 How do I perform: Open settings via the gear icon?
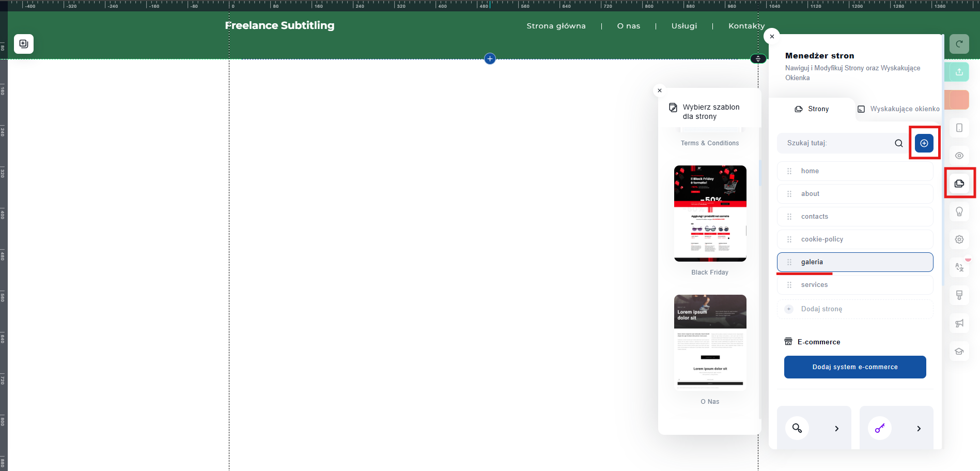959,239
